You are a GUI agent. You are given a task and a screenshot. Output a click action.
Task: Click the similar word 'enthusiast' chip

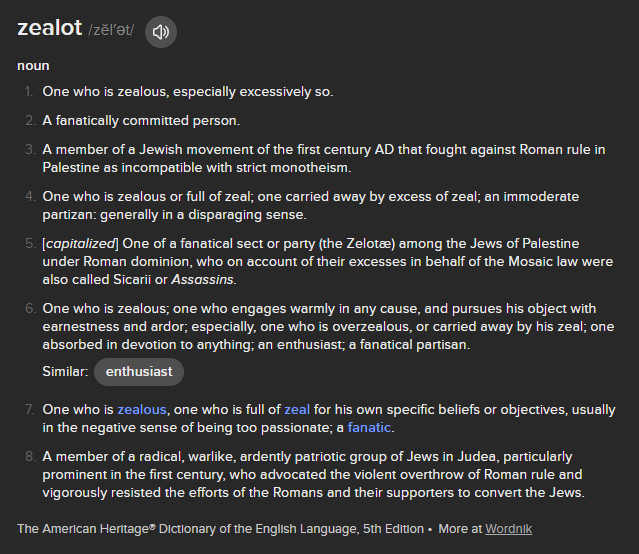coord(139,372)
